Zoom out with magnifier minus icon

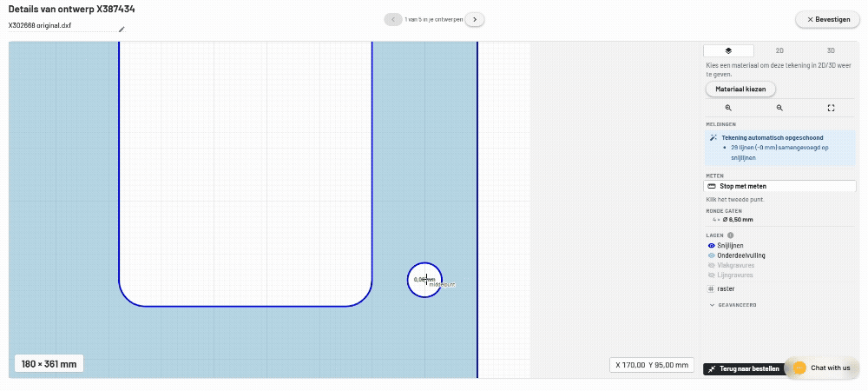tap(779, 108)
